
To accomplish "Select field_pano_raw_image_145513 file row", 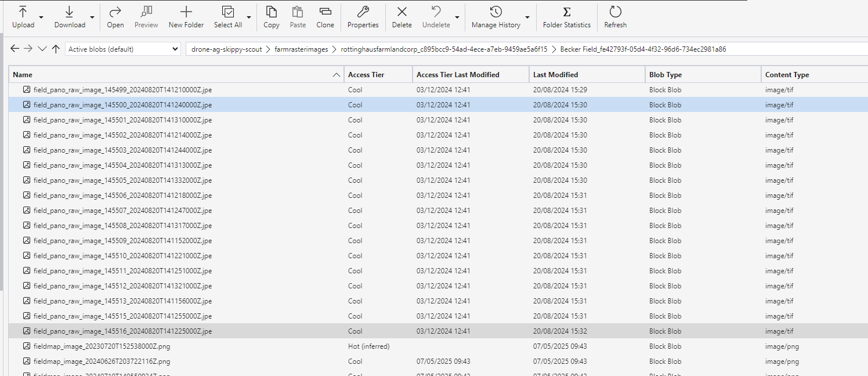I will click(439, 301).
